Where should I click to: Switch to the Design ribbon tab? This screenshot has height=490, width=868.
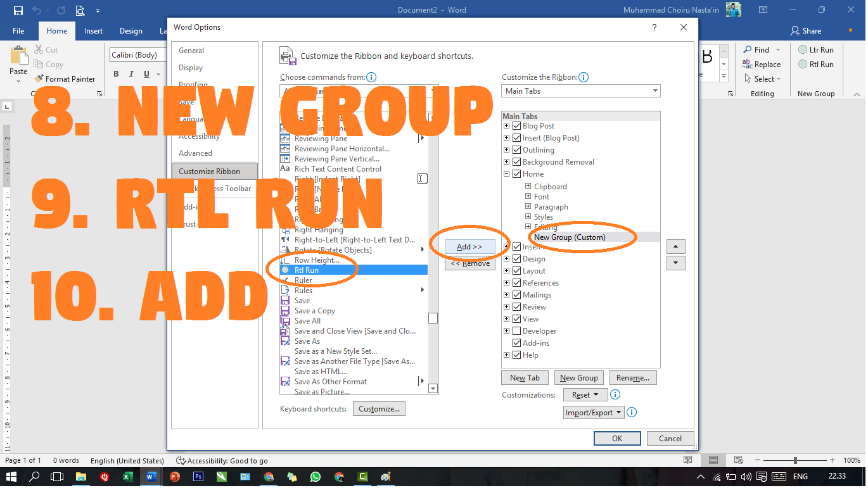pyautogui.click(x=131, y=31)
